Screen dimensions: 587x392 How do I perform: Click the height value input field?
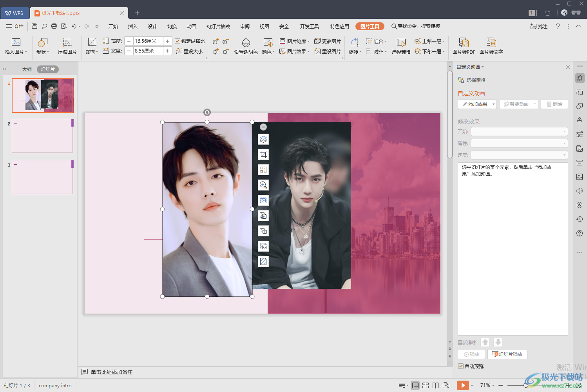(x=149, y=41)
